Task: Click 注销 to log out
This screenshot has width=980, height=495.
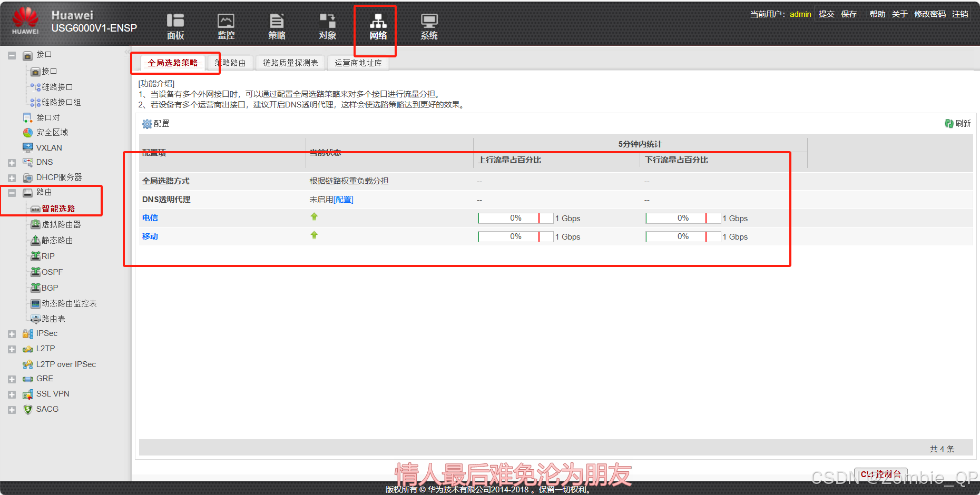Action: point(960,14)
